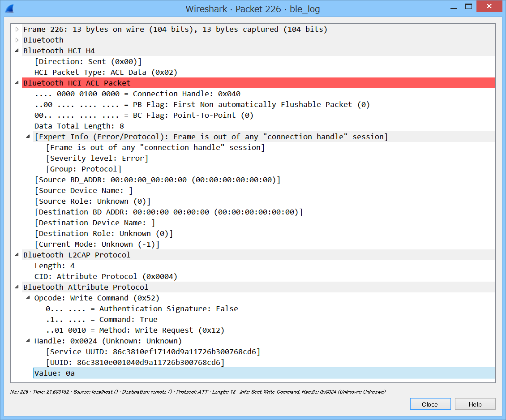
Task: Collapse the Bluetooth L2CAP Protocol node
Action: [x=17, y=255]
